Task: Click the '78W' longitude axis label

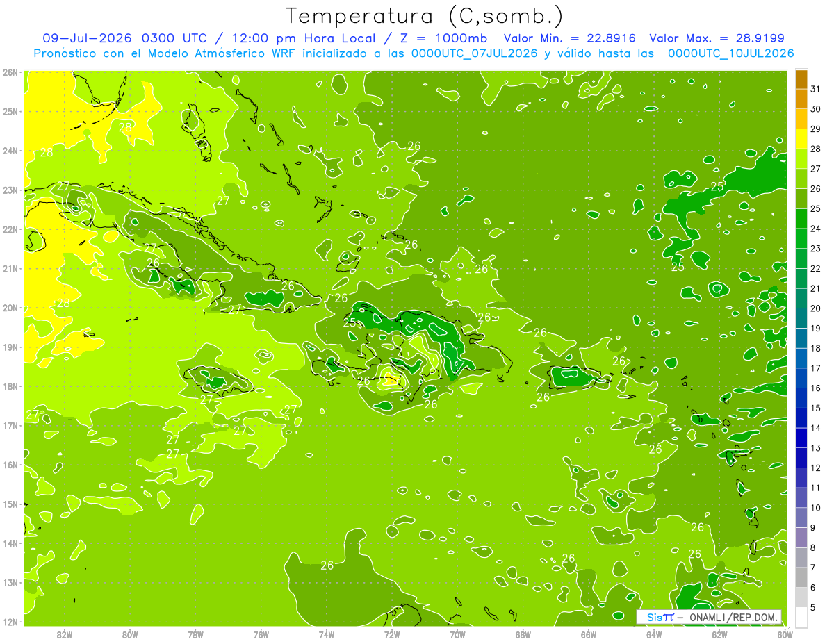Action: 195,634
